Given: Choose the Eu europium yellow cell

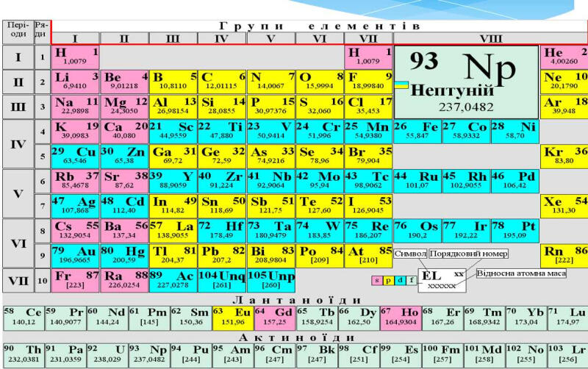Looking at the screenshot, I should pos(233,318).
